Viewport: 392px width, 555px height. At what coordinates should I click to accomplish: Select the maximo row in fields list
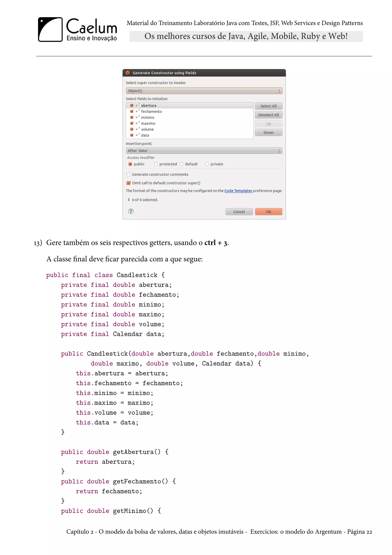(190, 123)
